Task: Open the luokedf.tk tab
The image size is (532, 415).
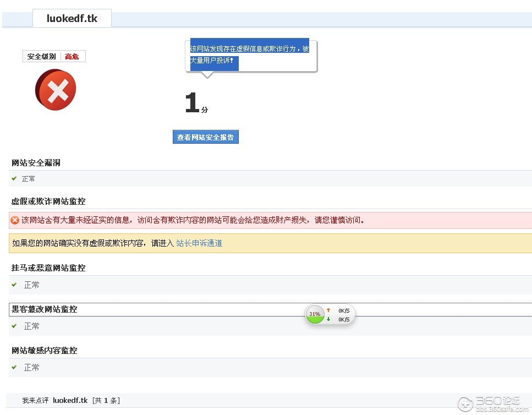Action: click(72, 18)
